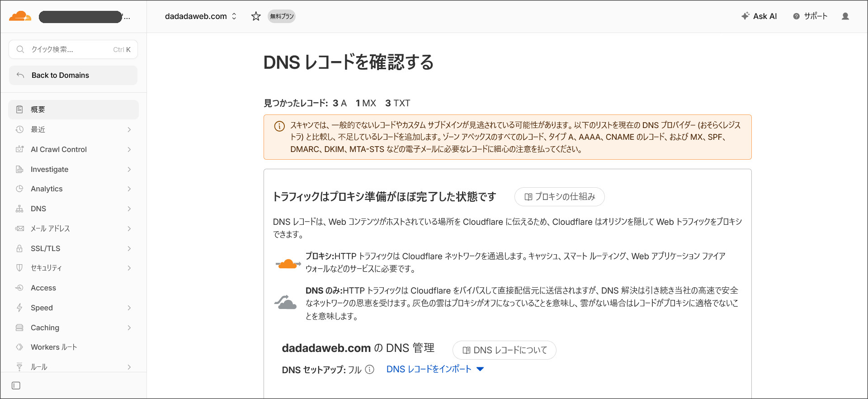Expand the SSL/TLS chevron
Viewport: 868px width, 399px height.
click(x=129, y=248)
